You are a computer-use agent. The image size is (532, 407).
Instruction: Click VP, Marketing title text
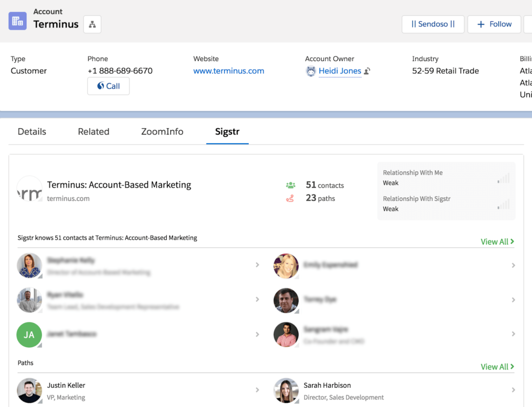[x=66, y=397]
